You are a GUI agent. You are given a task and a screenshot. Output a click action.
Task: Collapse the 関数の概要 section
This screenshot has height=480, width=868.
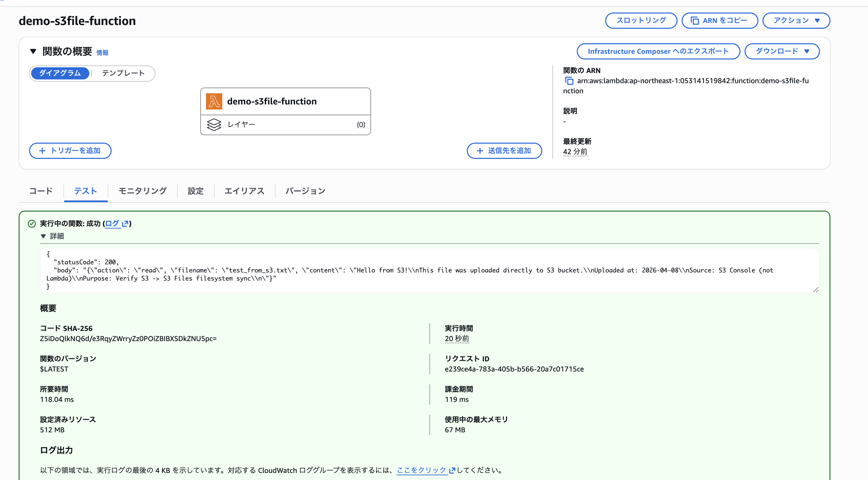[33, 51]
